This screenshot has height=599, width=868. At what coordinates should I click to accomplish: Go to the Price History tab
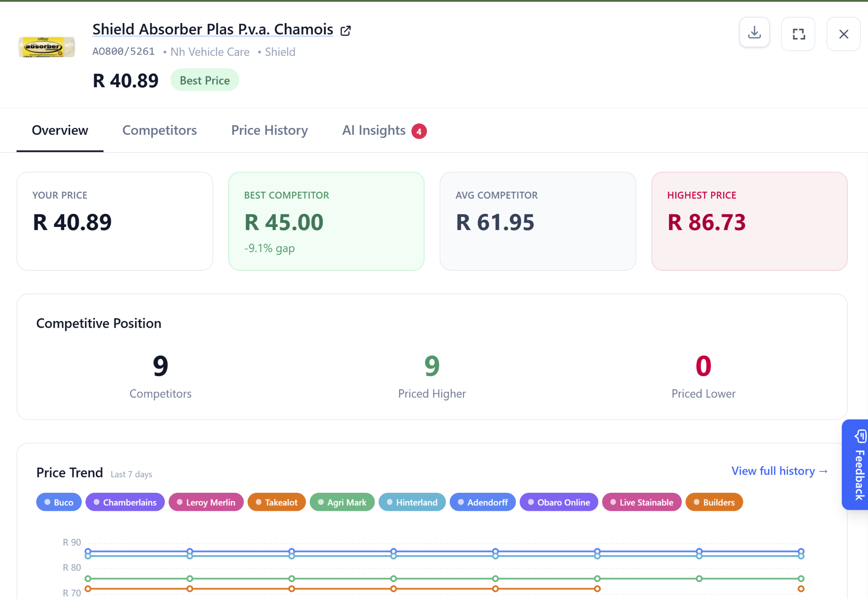coord(269,130)
